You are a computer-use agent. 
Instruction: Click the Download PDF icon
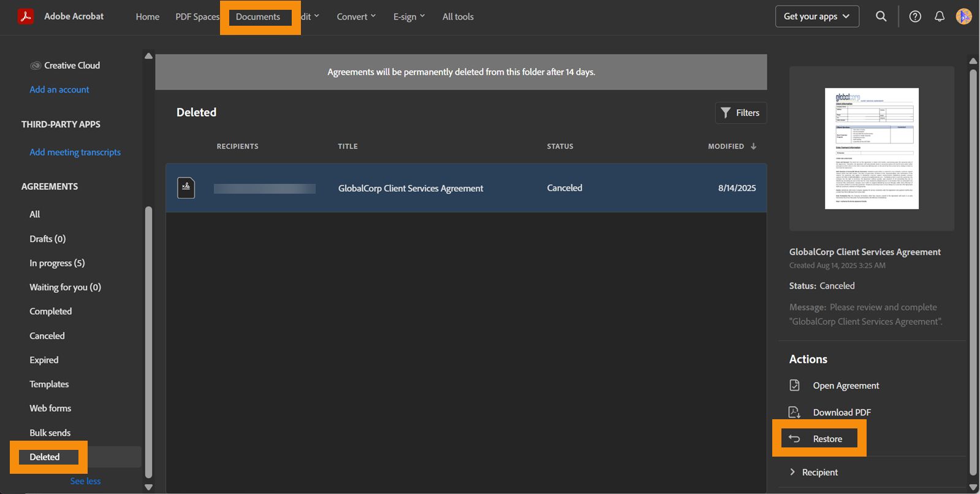click(795, 412)
